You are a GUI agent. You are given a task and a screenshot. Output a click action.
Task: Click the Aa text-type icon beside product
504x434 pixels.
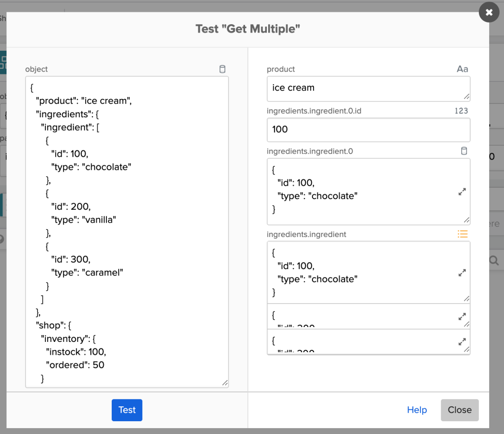tap(462, 69)
